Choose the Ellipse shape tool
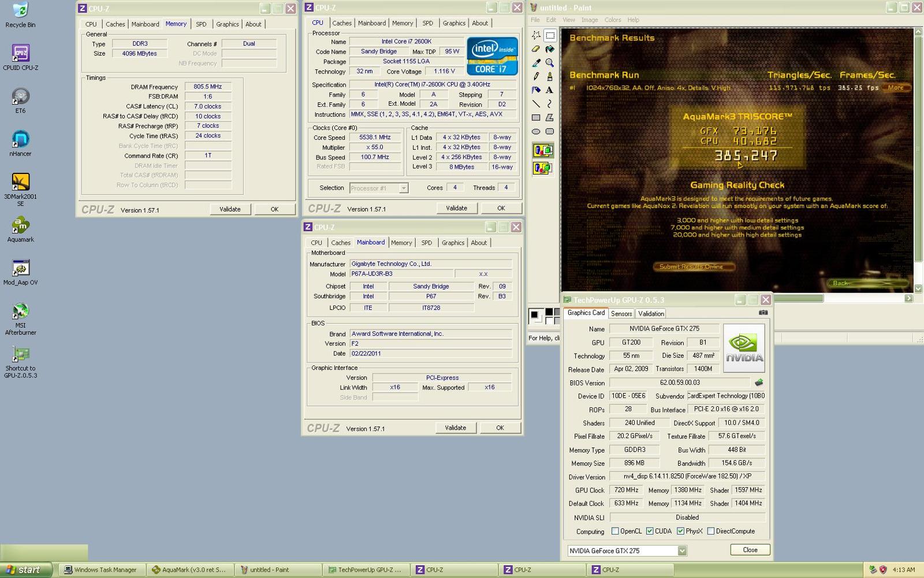Viewport: 924px width, 578px height. coord(536,131)
